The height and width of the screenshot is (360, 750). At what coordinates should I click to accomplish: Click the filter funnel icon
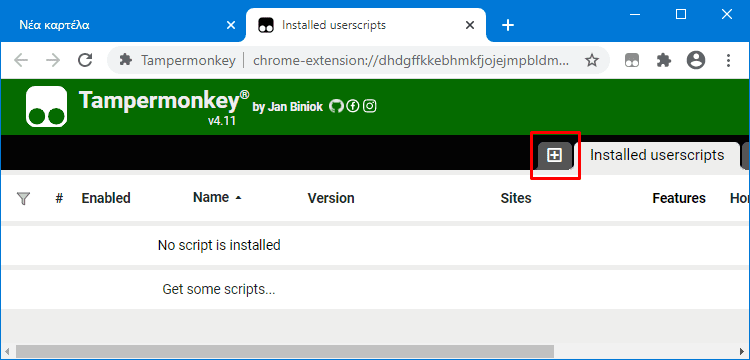pyautogui.click(x=23, y=198)
